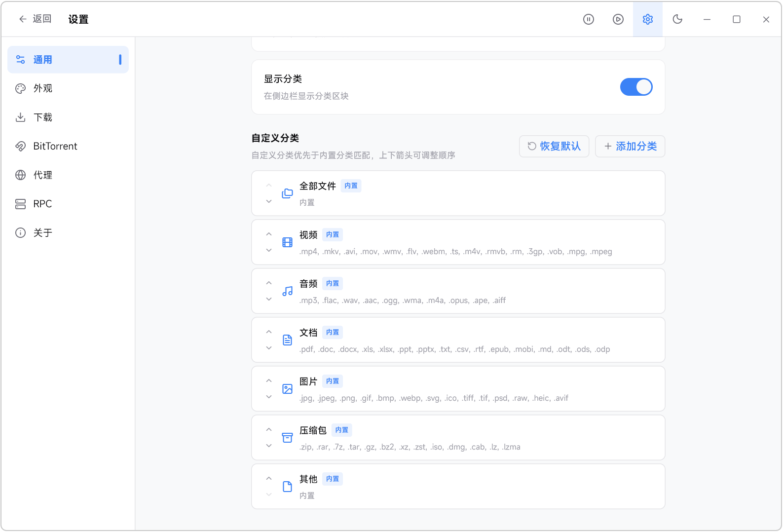Screen dimensions: 783x532
Task: Open the BitTorrent settings section
Action: tap(68, 146)
